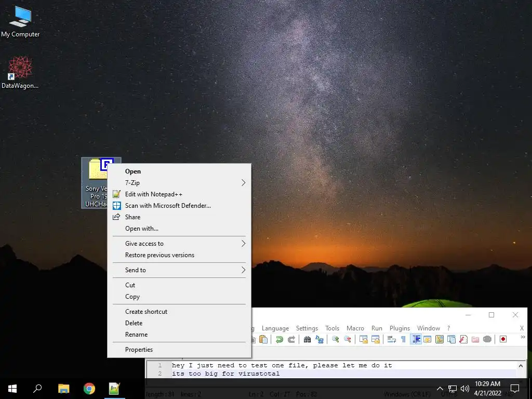Viewport: 532px width, 399px height.
Task: Open the Language menu in Notepad++
Action: pos(275,328)
